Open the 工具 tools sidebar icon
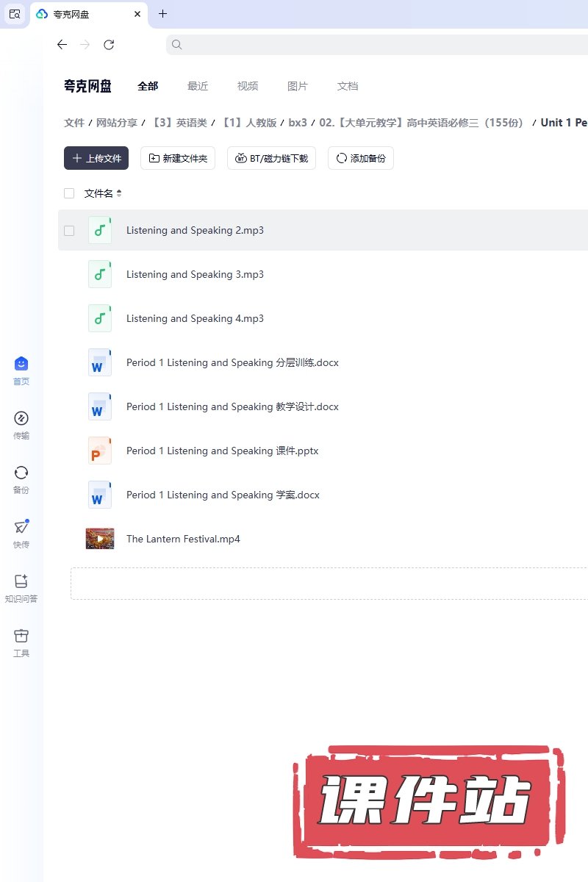Screen dimensions: 588x882 pos(21,636)
